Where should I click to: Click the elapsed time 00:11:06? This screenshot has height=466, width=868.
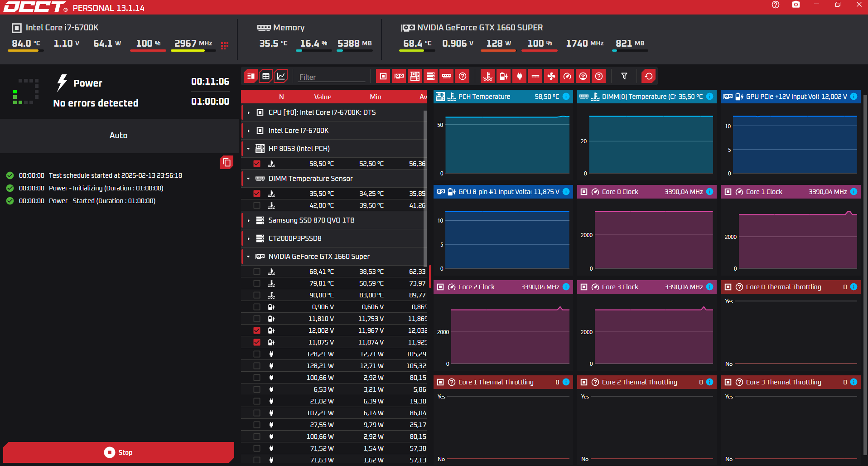210,82
